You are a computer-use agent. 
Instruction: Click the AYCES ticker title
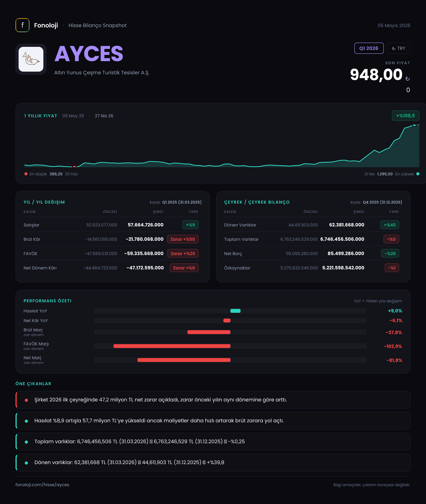pos(89,54)
